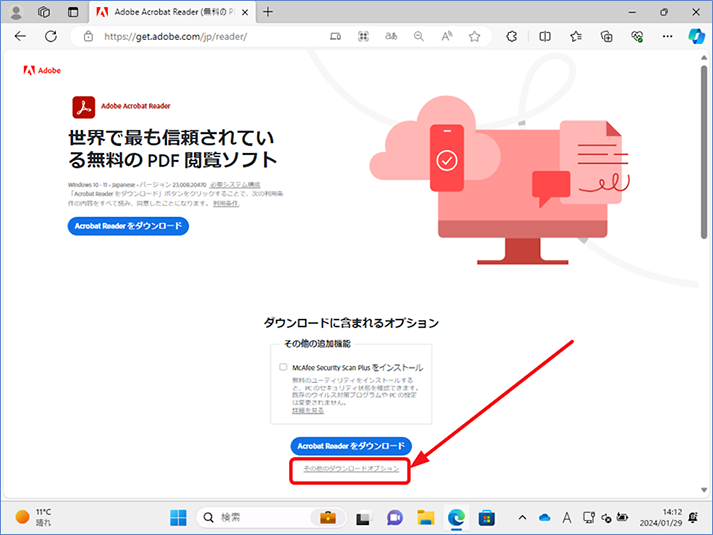713x535 pixels.
Task: Open the Workspaces icon in title bar
Action: (44, 12)
